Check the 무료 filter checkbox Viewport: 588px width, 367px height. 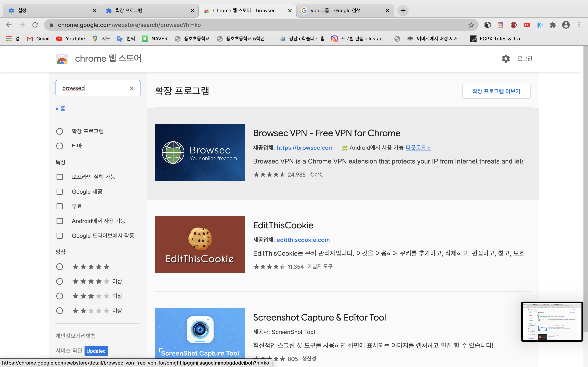coord(60,206)
